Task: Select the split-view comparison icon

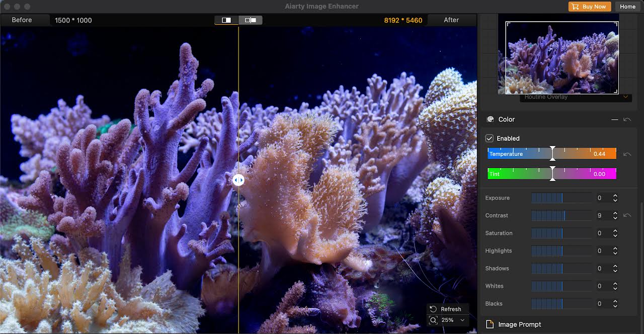Action: pos(225,20)
